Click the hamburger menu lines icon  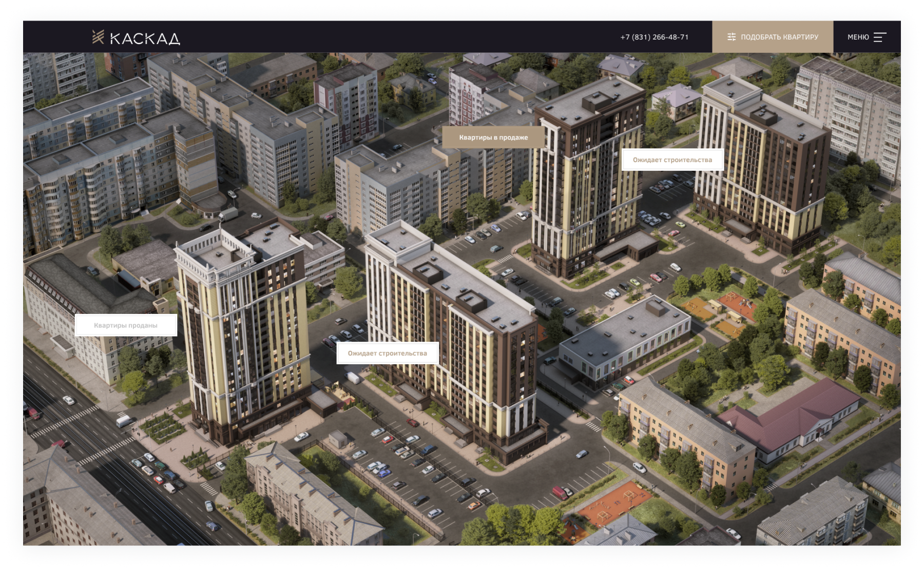coord(880,37)
